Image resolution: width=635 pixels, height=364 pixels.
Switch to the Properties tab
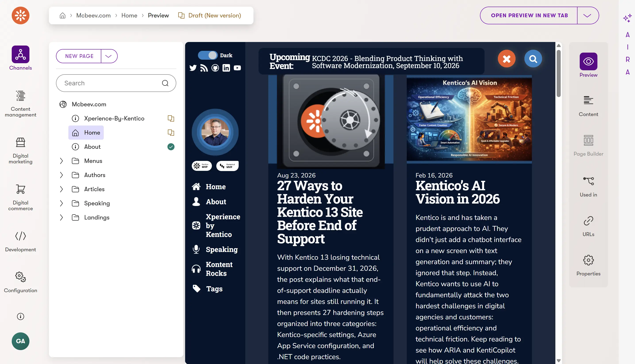point(588,265)
